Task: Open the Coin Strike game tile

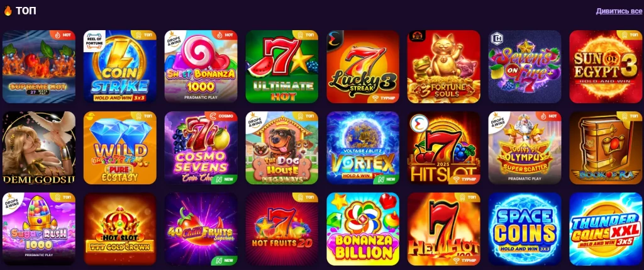Action: (120, 66)
